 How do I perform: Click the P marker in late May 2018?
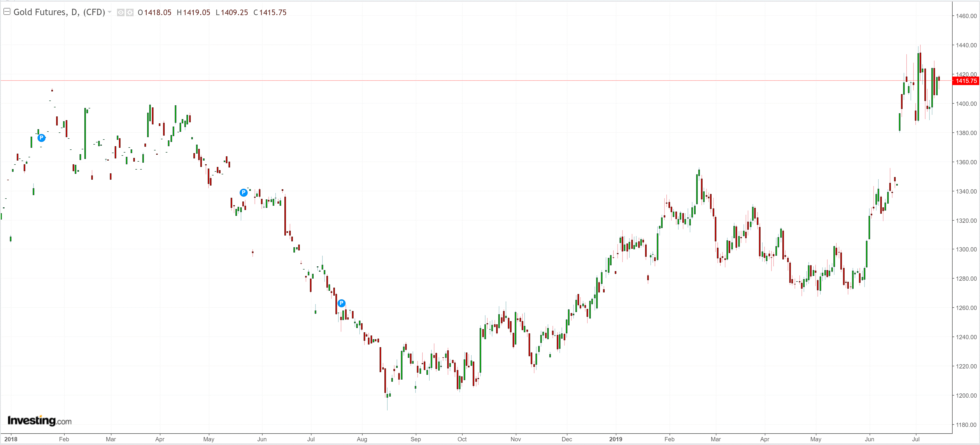point(243,193)
